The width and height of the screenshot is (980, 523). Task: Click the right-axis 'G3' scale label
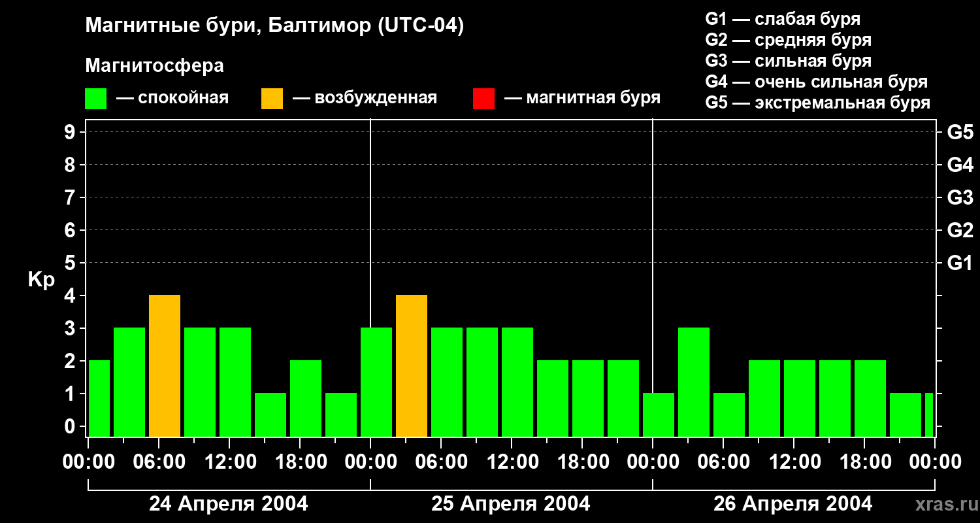click(960, 197)
